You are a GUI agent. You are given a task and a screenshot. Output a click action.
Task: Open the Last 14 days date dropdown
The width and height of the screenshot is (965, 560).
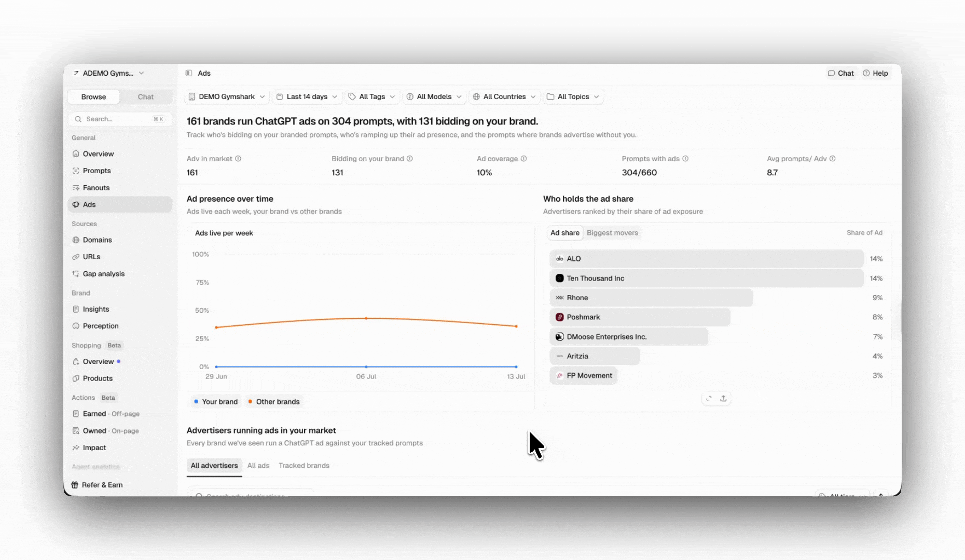point(307,97)
